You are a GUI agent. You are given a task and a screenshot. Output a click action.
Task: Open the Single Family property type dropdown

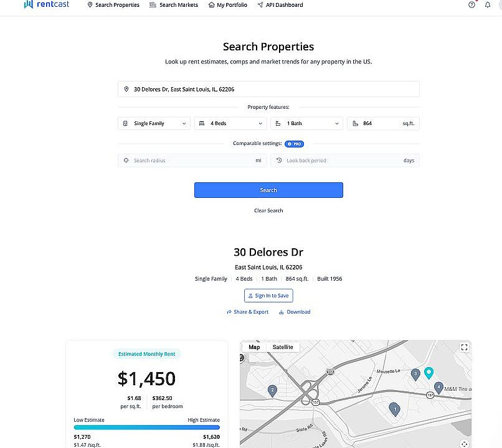pos(154,123)
